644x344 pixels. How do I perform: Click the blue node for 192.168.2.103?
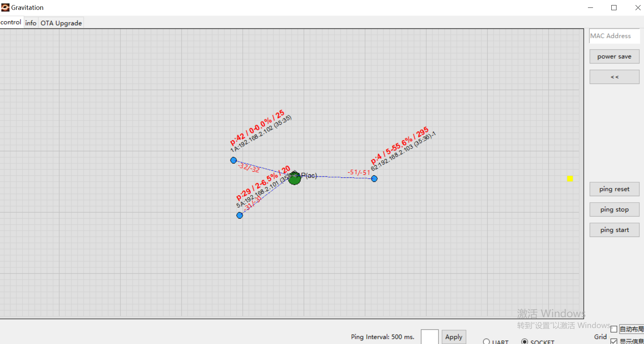[x=374, y=178]
